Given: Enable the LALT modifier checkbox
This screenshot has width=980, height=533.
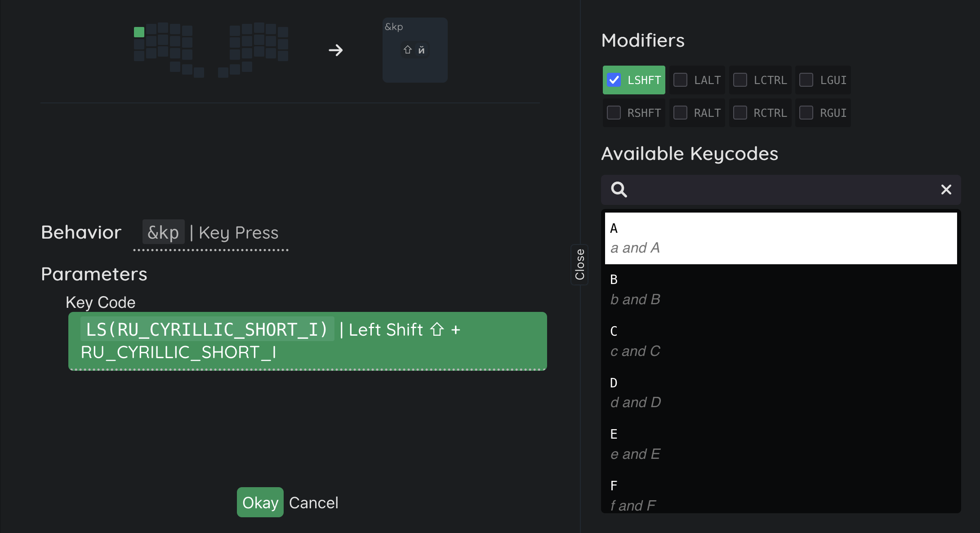Looking at the screenshot, I should pyautogui.click(x=681, y=80).
